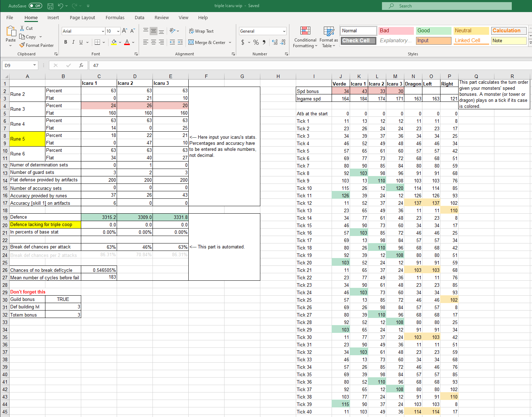Decrease decimal places shown
This screenshot has width=532, height=417.
pos(283,42)
